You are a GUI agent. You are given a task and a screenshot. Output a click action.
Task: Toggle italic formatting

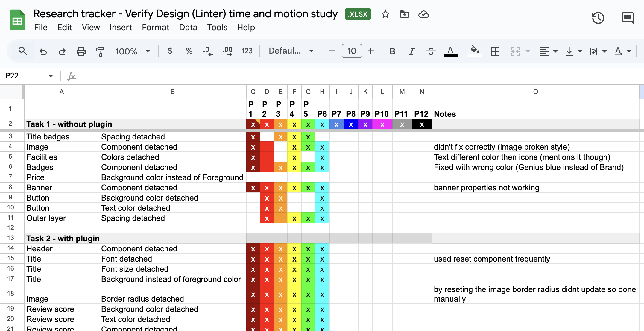point(411,51)
